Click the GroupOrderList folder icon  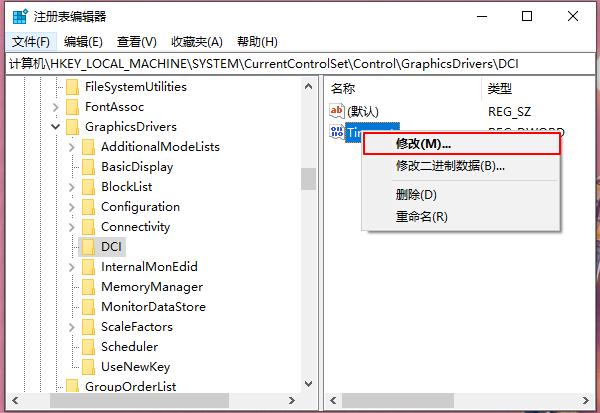(x=72, y=386)
